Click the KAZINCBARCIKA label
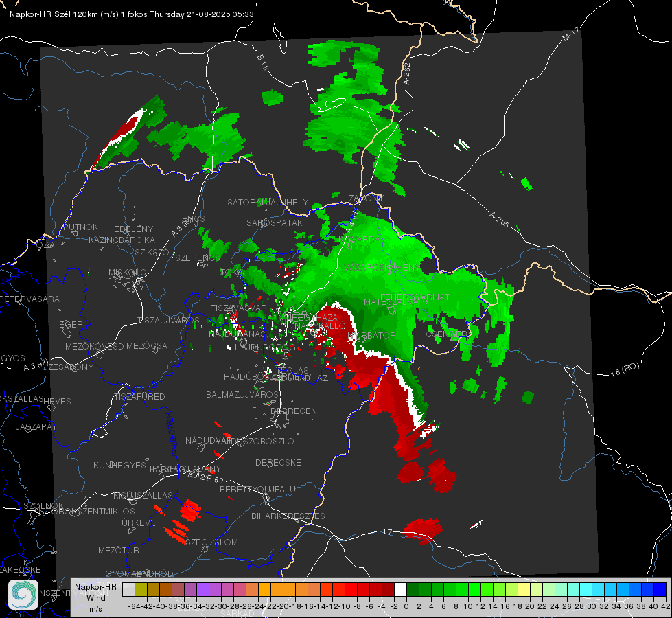 coord(121,240)
